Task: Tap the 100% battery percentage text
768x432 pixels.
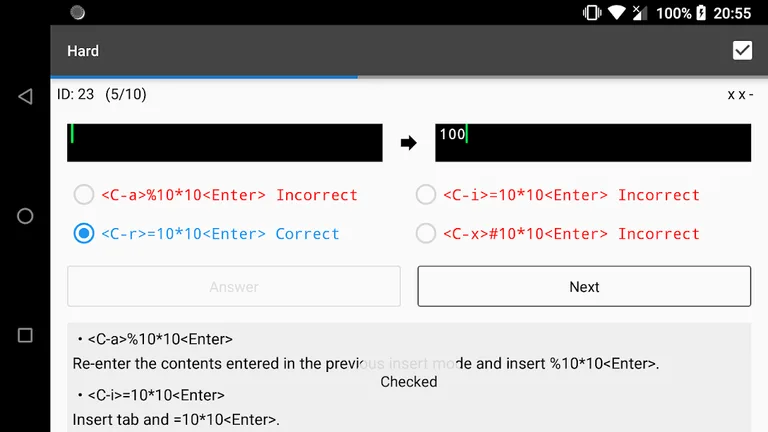Action: click(673, 13)
